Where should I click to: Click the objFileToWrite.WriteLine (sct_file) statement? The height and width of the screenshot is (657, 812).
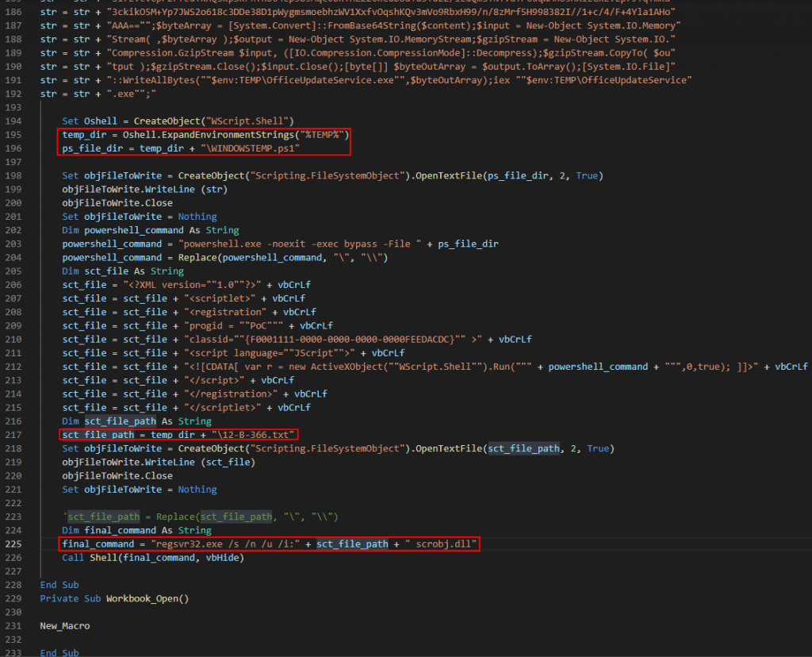tap(159, 462)
